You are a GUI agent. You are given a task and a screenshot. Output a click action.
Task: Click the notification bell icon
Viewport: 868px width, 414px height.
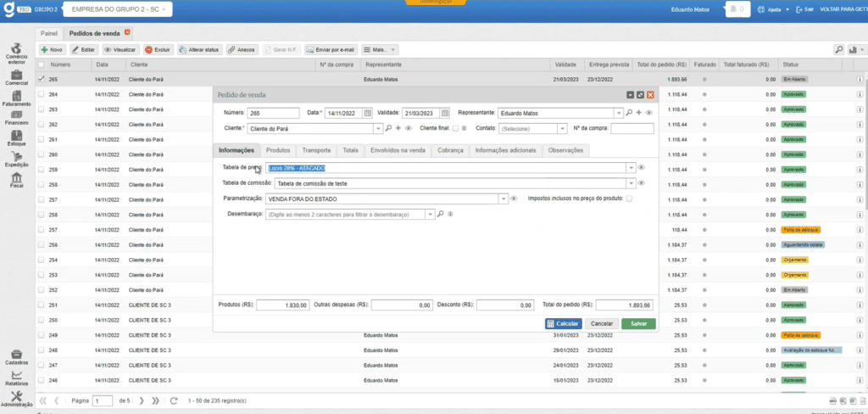pyautogui.click(x=734, y=9)
